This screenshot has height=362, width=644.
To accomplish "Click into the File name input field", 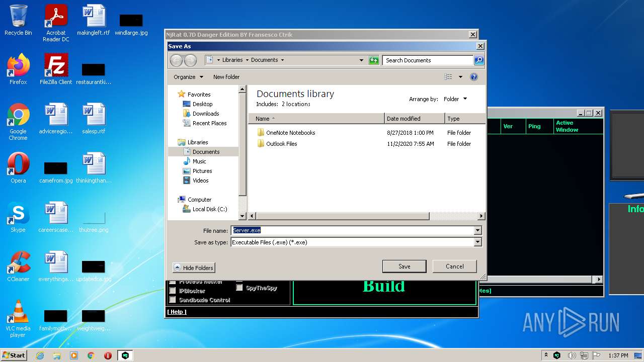I will pyautogui.click(x=352, y=230).
